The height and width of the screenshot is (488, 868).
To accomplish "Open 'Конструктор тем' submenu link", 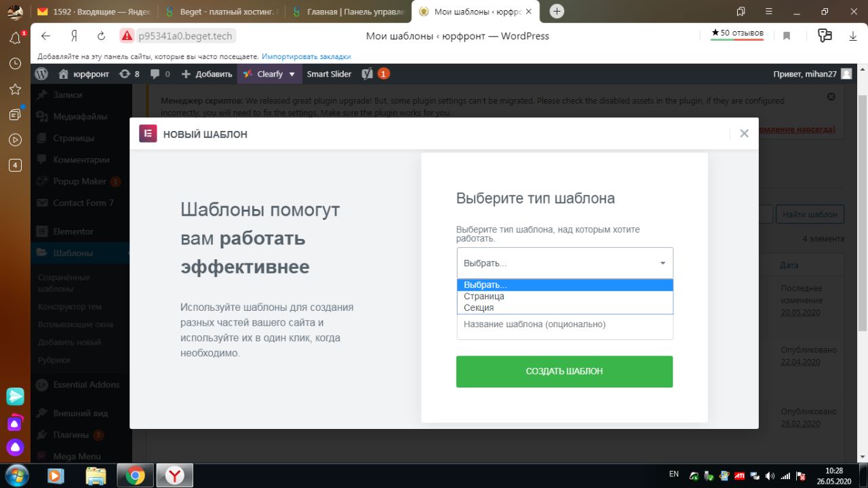I will [69, 307].
